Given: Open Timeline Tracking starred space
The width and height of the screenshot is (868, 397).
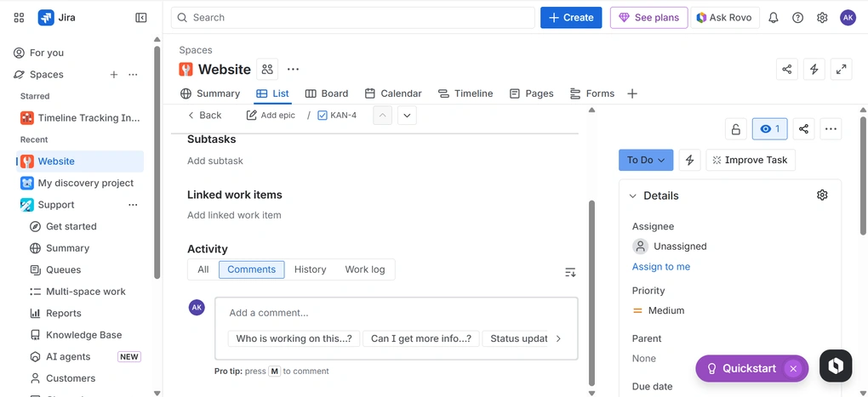Looking at the screenshot, I should click(x=80, y=118).
